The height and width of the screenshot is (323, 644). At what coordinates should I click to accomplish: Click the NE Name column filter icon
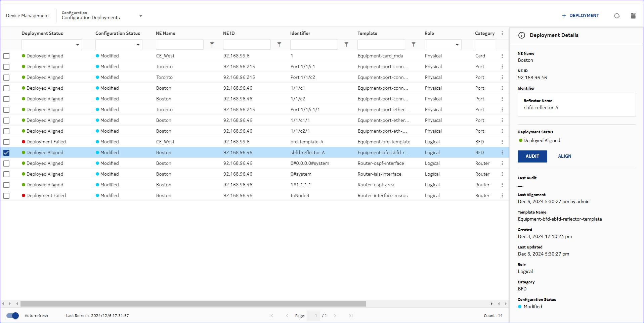tap(212, 45)
